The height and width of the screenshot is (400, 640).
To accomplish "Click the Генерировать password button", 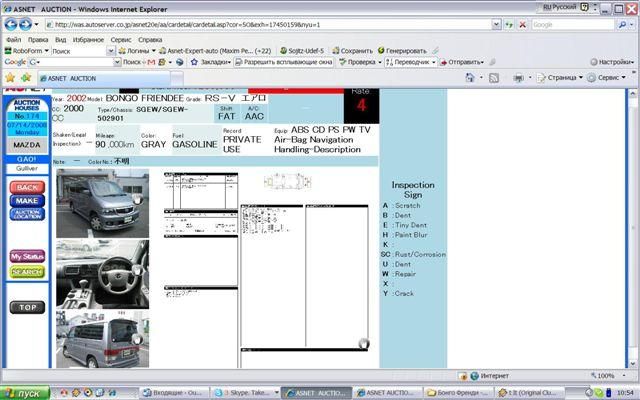I will (402, 51).
